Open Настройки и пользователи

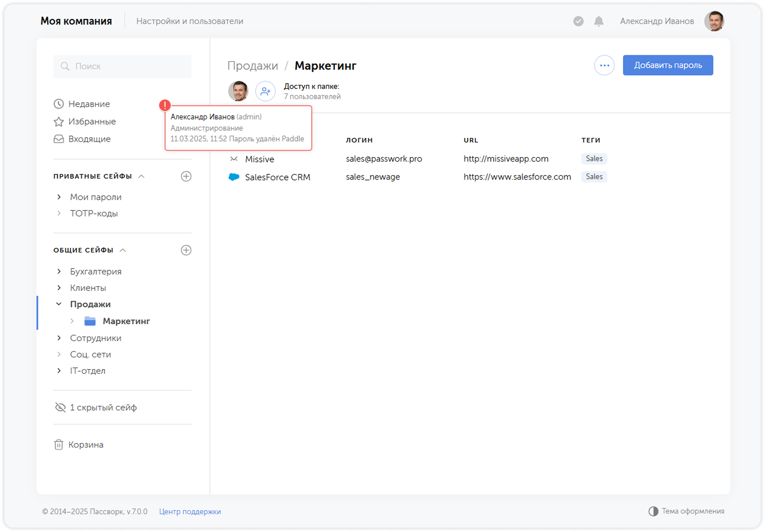[190, 21]
